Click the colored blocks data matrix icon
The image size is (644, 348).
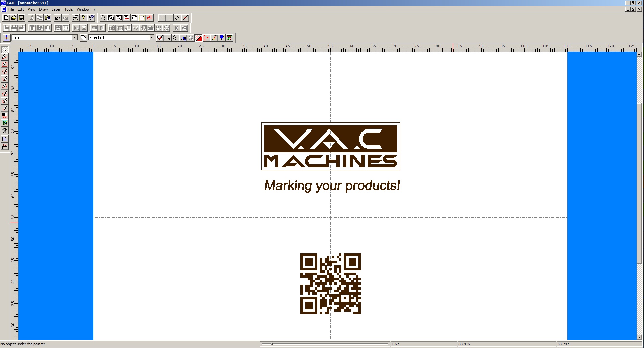(x=183, y=38)
